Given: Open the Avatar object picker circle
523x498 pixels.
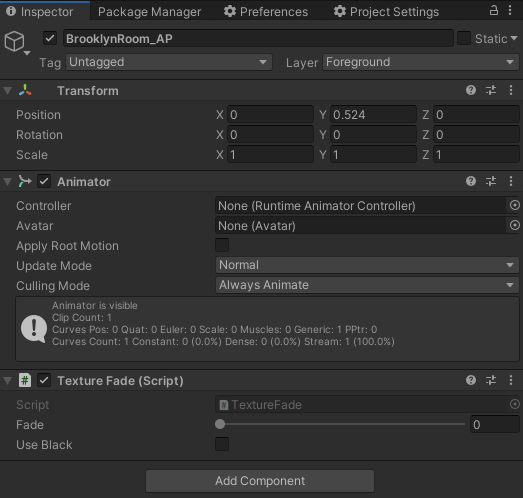Looking at the screenshot, I should point(514,225).
